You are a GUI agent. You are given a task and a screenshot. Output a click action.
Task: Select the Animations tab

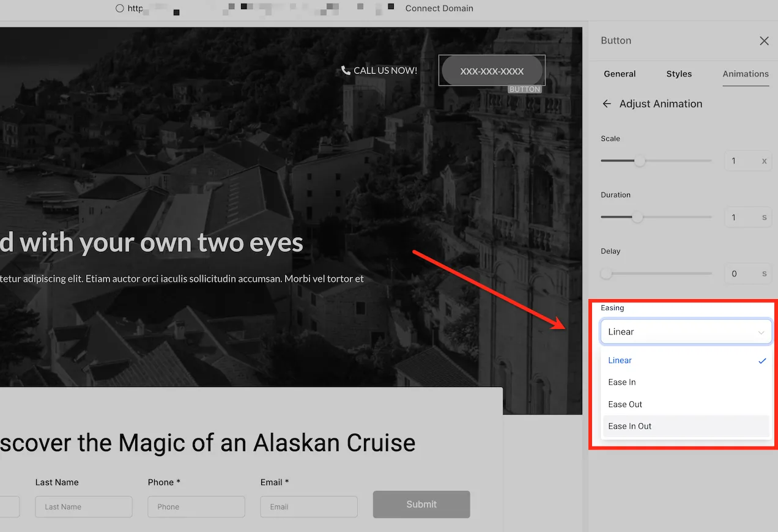746,74
